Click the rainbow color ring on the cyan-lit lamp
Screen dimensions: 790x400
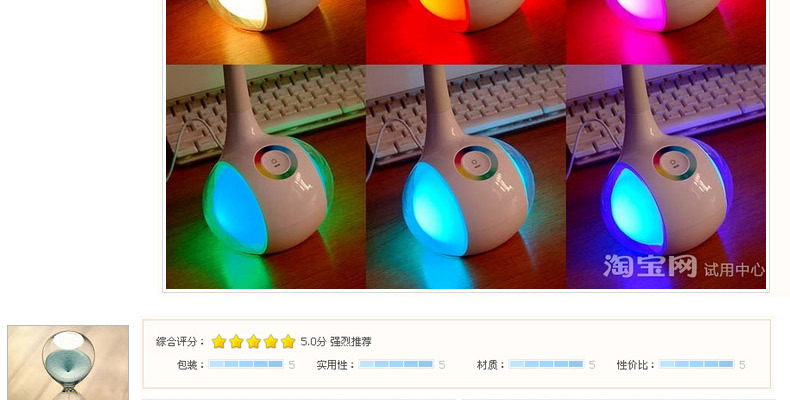(x=475, y=163)
